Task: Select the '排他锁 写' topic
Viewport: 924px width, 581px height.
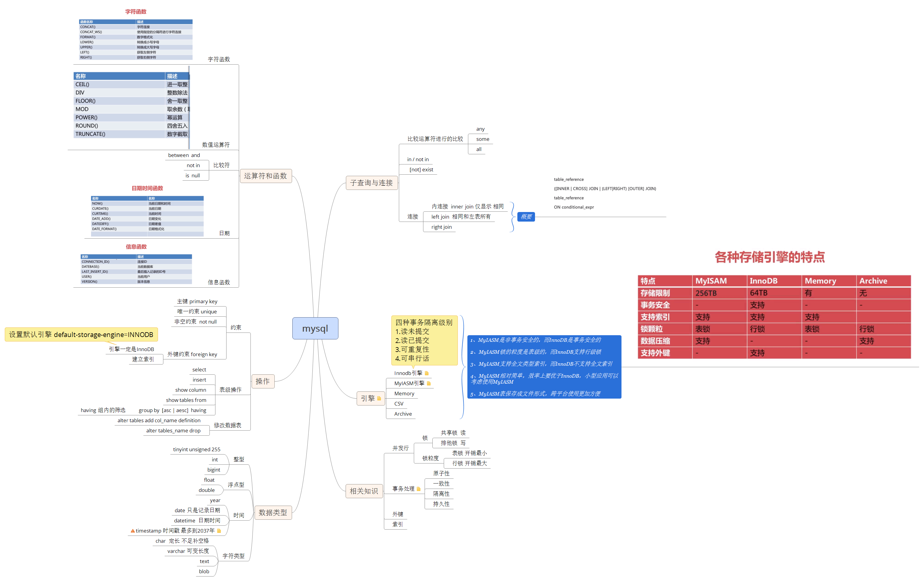Action: coord(453,443)
